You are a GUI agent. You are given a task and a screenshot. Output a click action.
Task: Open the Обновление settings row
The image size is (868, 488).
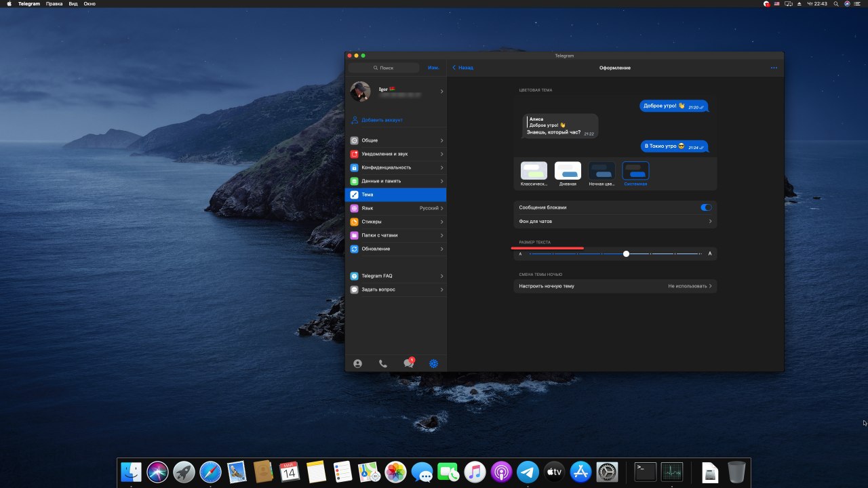(x=397, y=249)
